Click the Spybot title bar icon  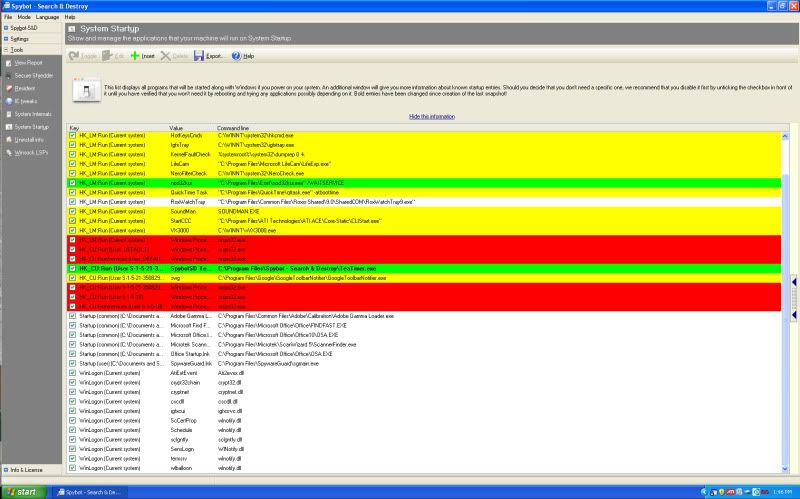pos(6,6)
